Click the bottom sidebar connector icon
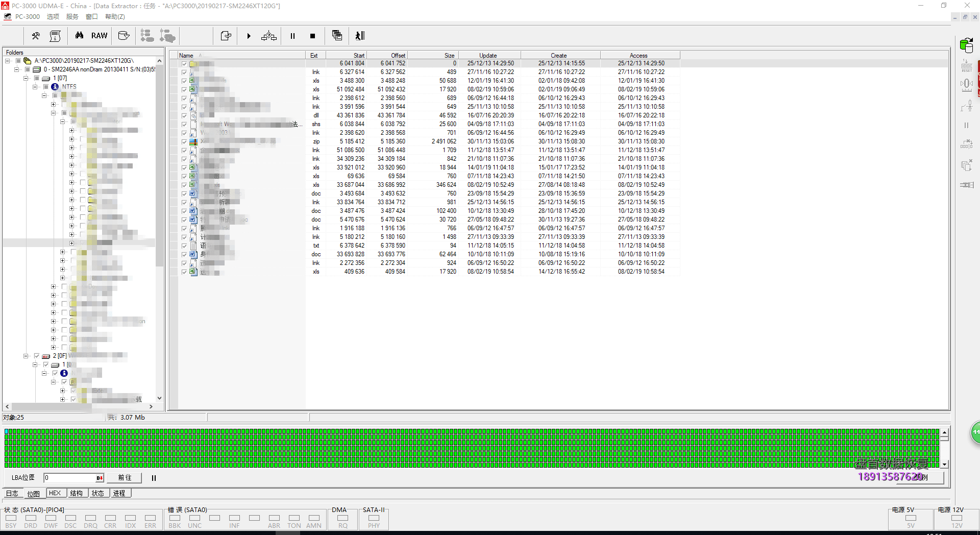Viewport: 980px width, 535px height. [967, 185]
